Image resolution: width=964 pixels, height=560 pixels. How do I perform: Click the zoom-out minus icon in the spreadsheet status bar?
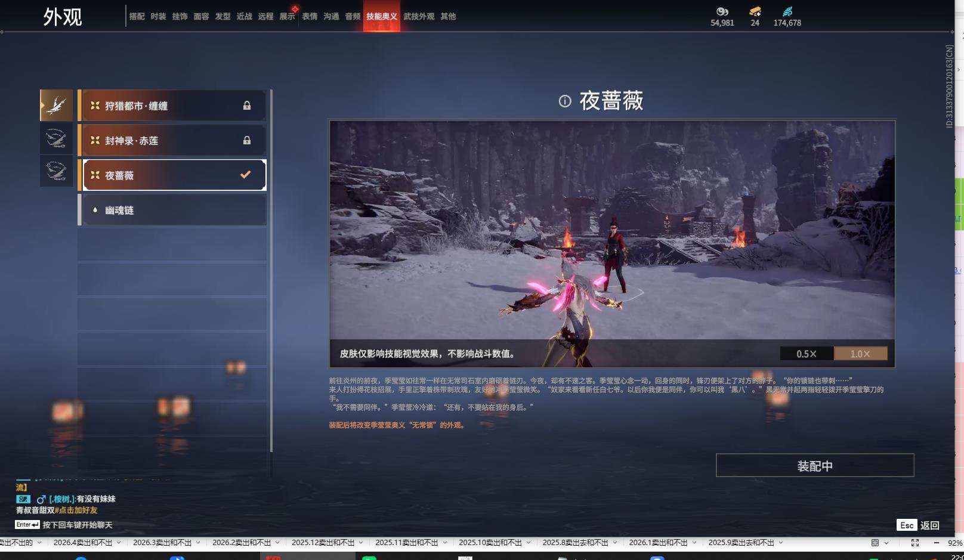click(936, 543)
